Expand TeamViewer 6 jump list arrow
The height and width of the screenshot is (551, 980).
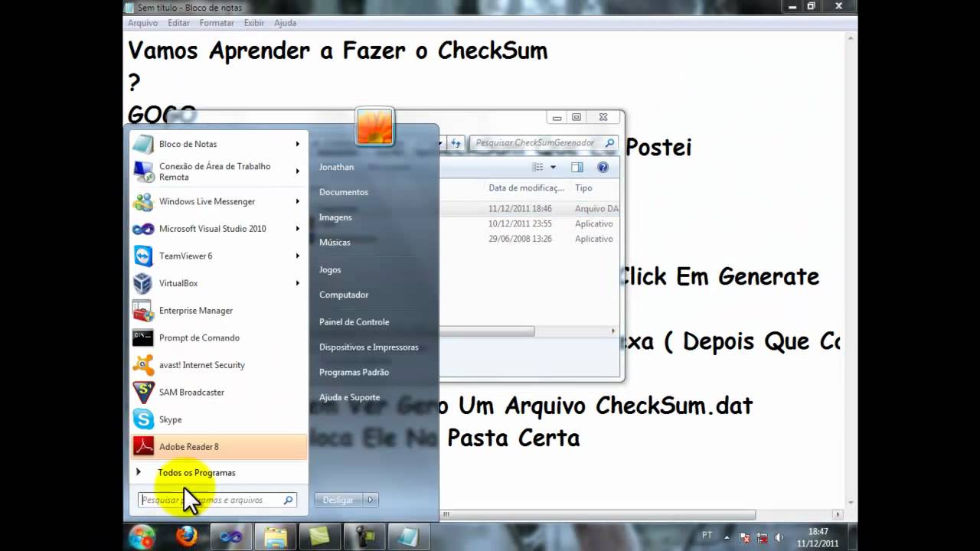point(298,256)
